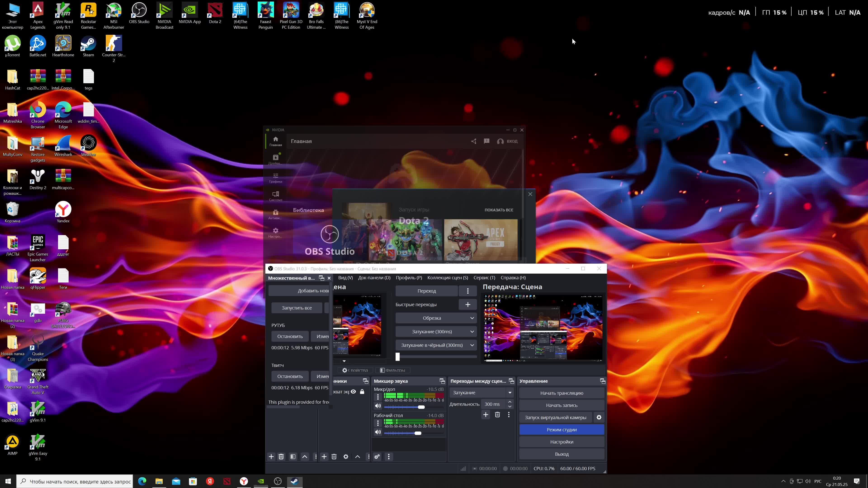Add scene transition with plus icon

486,415
